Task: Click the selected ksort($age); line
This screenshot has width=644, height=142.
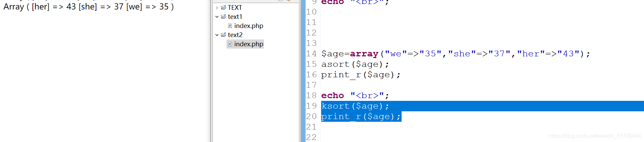Action: pos(355,106)
